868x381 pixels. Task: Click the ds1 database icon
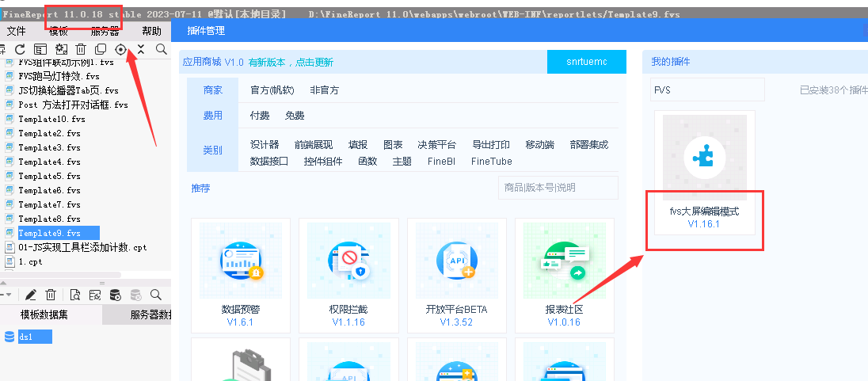point(10,337)
